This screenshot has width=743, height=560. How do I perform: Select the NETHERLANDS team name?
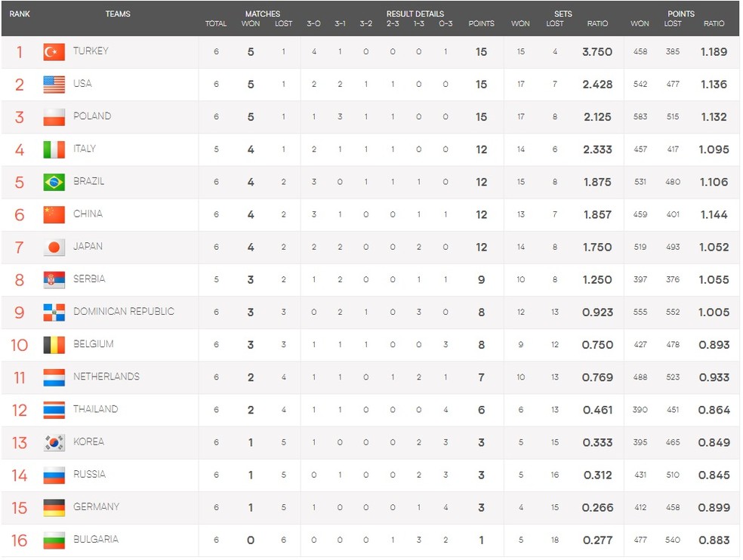106,377
